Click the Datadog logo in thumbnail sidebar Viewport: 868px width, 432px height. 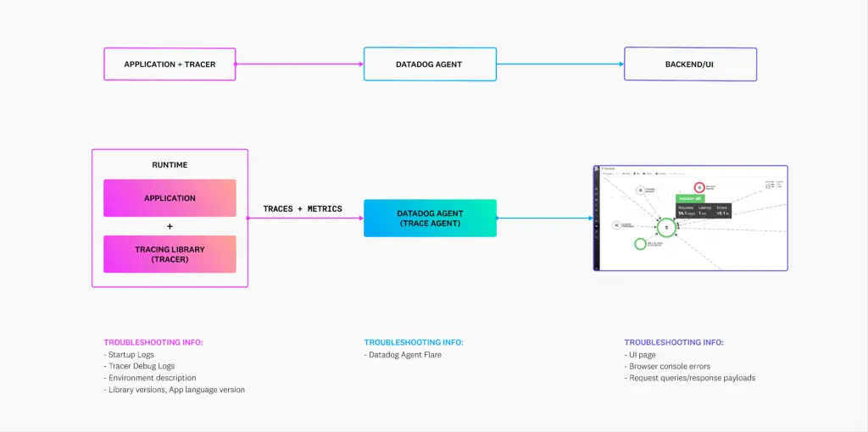[x=597, y=169]
